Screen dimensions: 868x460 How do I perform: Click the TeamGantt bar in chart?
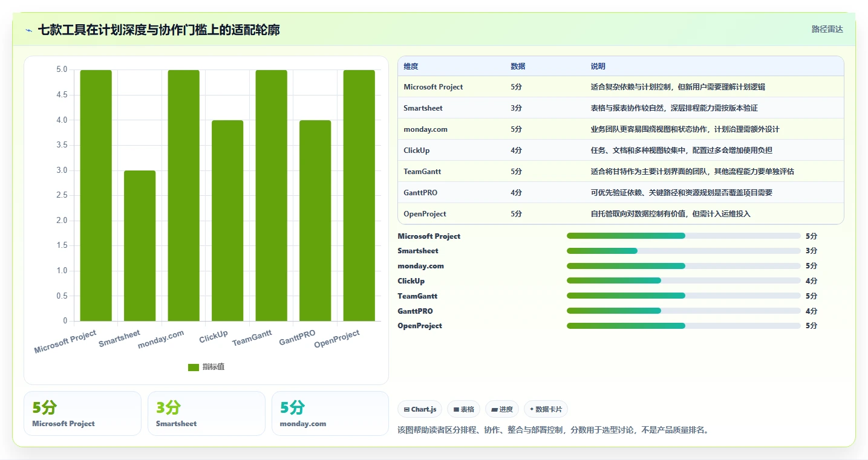coord(272,195)
